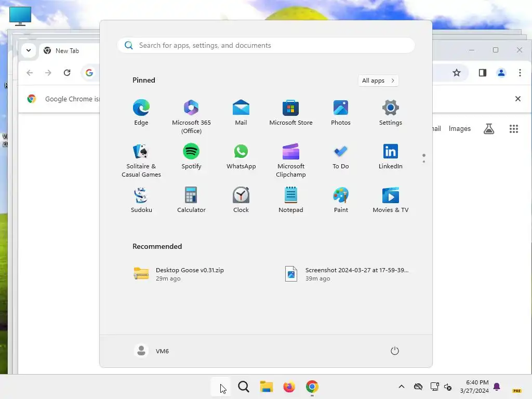Open the Mail app
Viewport: 532px width, 399px height.
tap(241, 113)
